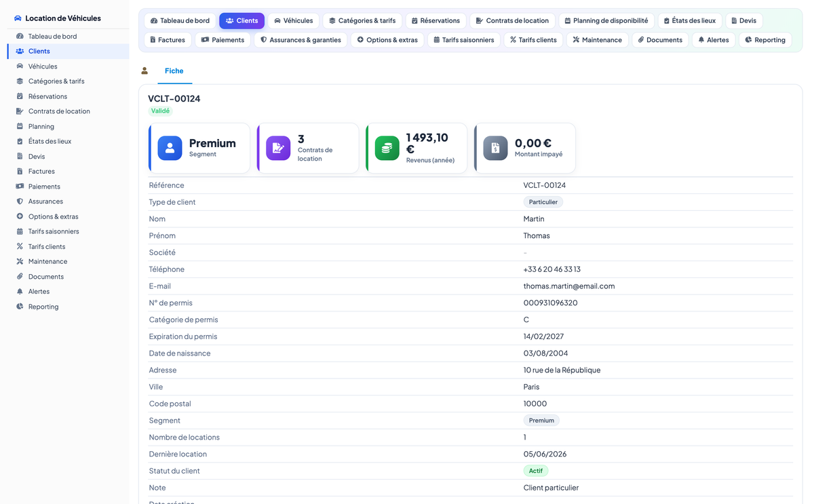Click the gray invoice icon for Montant impayé
The height and width of the screenshot is (504, 814).
coord(495,148)
